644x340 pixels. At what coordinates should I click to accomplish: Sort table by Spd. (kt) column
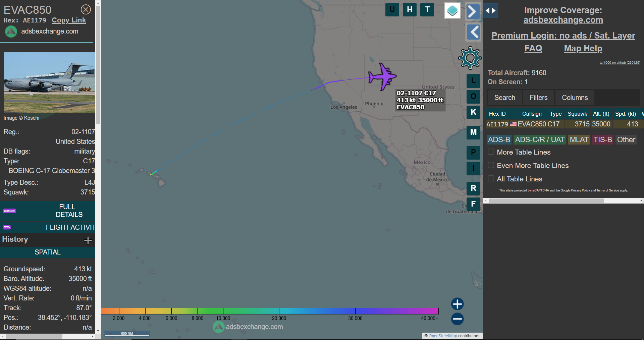click(626, 114)
